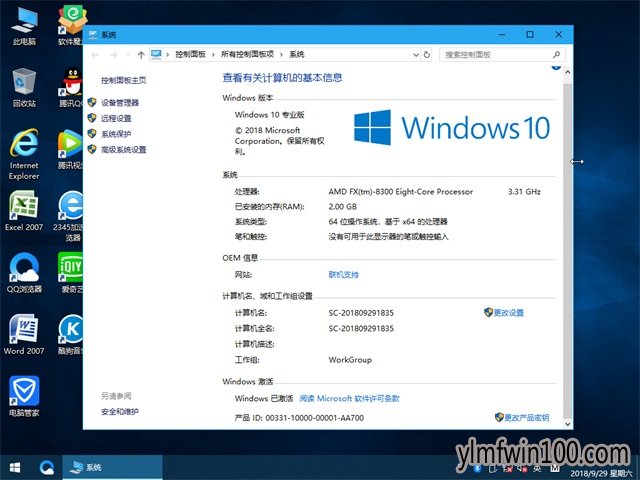
Task: Launch 电脑管家 desktop shortcut
Action: point(24,396)
